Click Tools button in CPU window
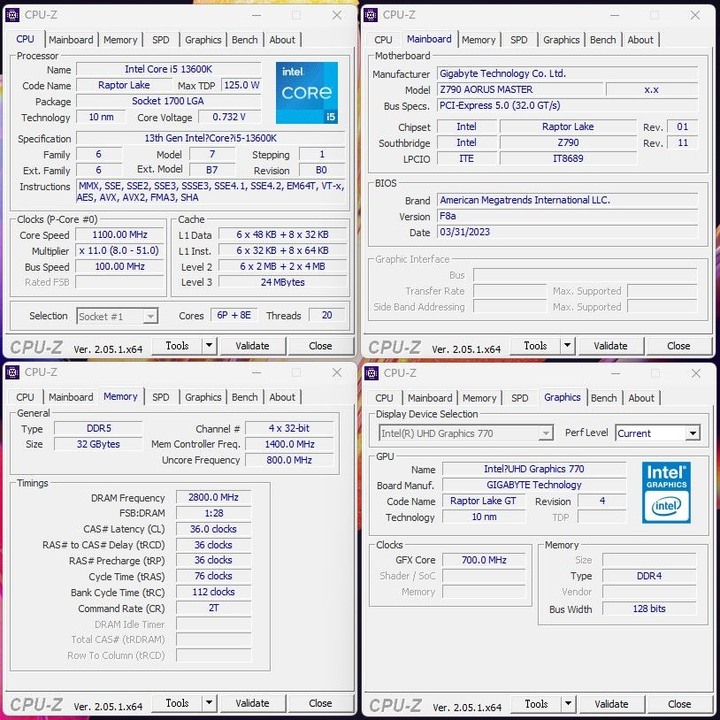The height and width of the screenshot is (720, 720). point(177,345)
